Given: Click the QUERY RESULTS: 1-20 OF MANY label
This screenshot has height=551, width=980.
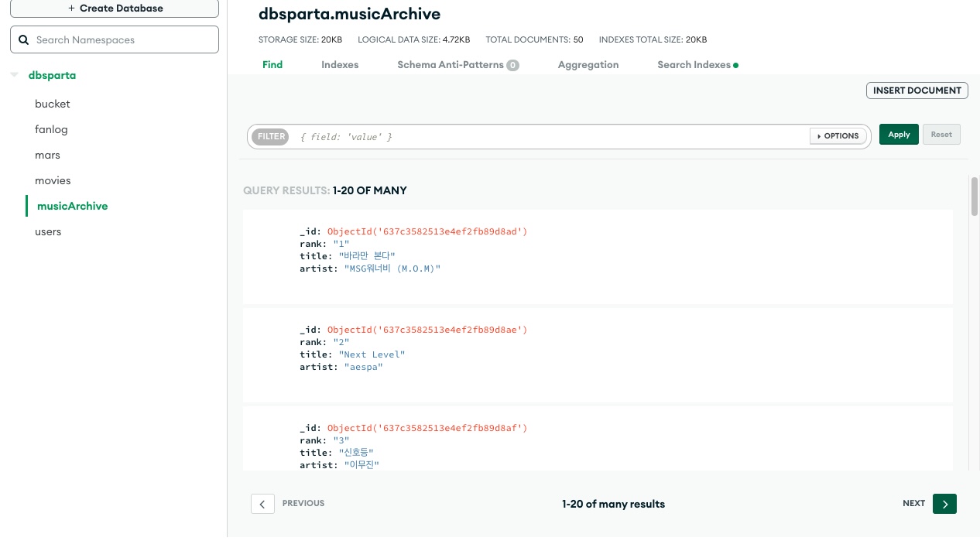Looking at the screenshot, I should coord(325,190).
